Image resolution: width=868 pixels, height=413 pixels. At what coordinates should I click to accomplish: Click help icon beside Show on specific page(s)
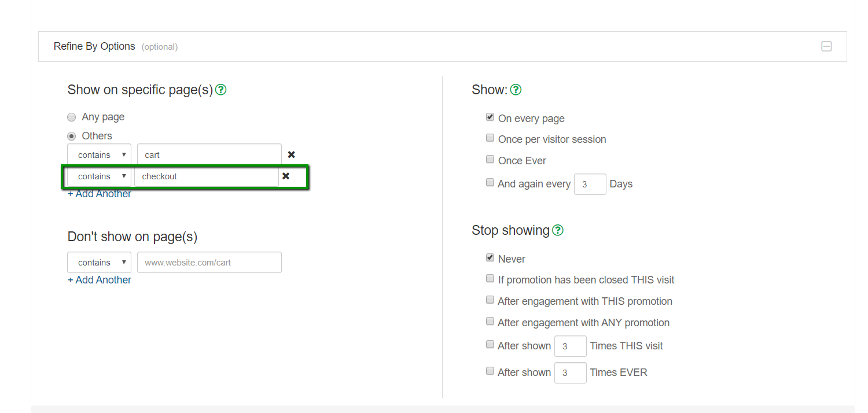(x=220, y=90)
